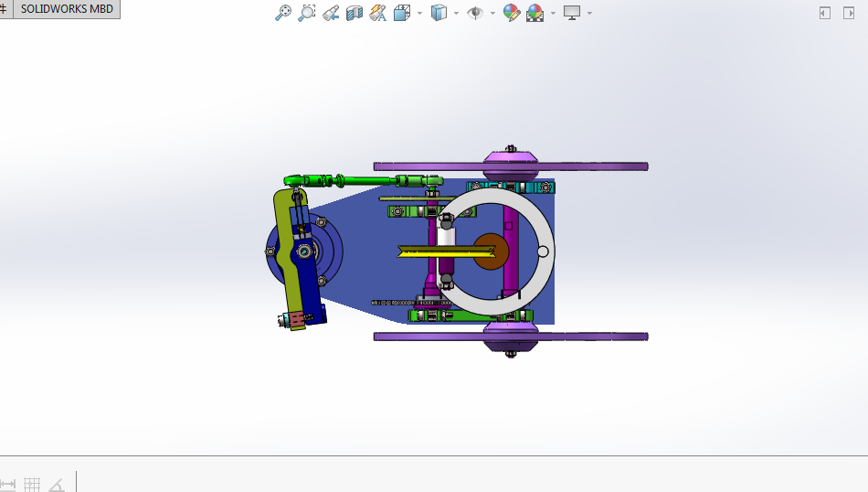Click the right panel expand button at top right
The image size is (868, 492).
click(x=849, y=13)
